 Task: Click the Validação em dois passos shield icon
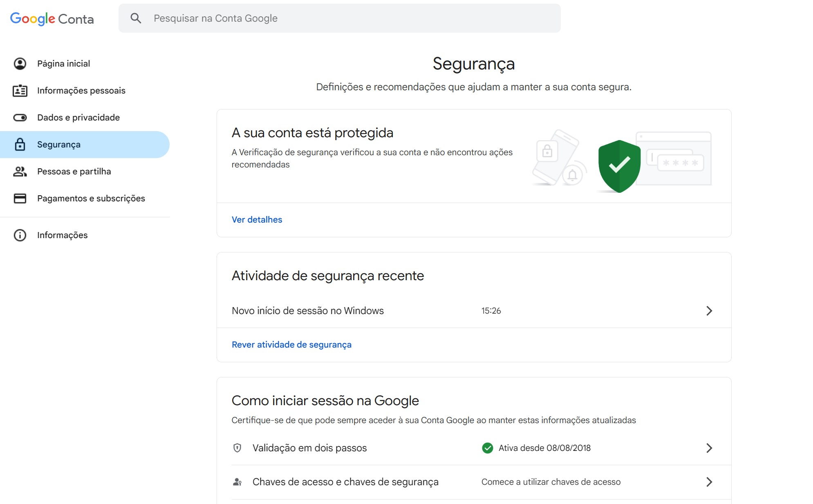[237, 448]
